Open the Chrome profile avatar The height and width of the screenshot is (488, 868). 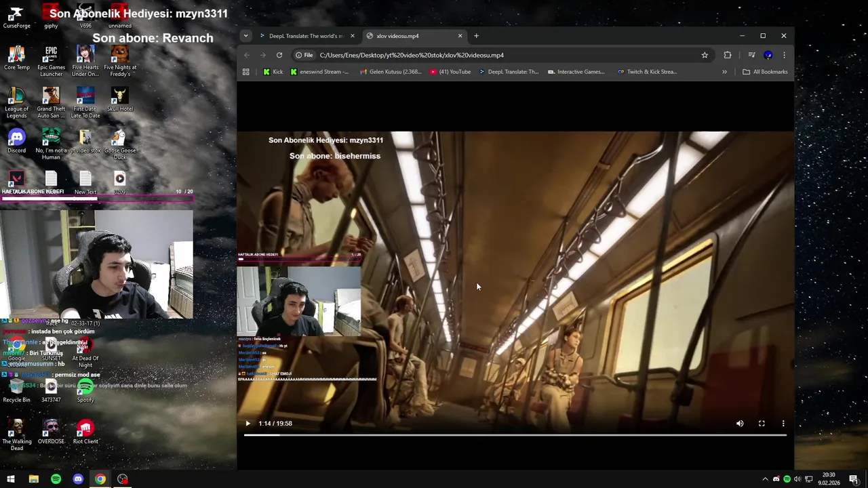(768, 55)
